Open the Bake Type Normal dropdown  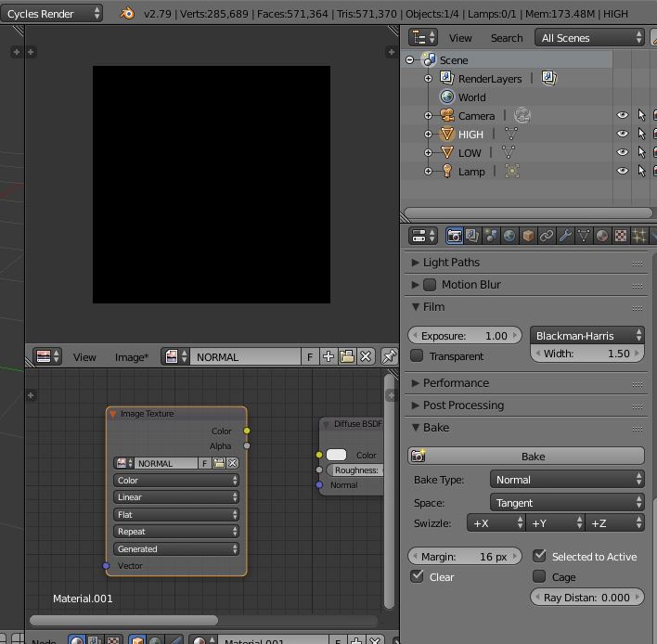tap(567, 480)
